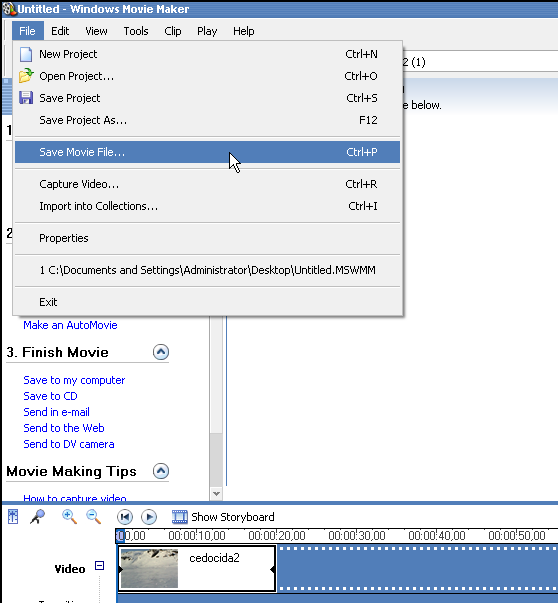Click the 00:00:50,00 timeline ruler mark

[x=517, y=536]
